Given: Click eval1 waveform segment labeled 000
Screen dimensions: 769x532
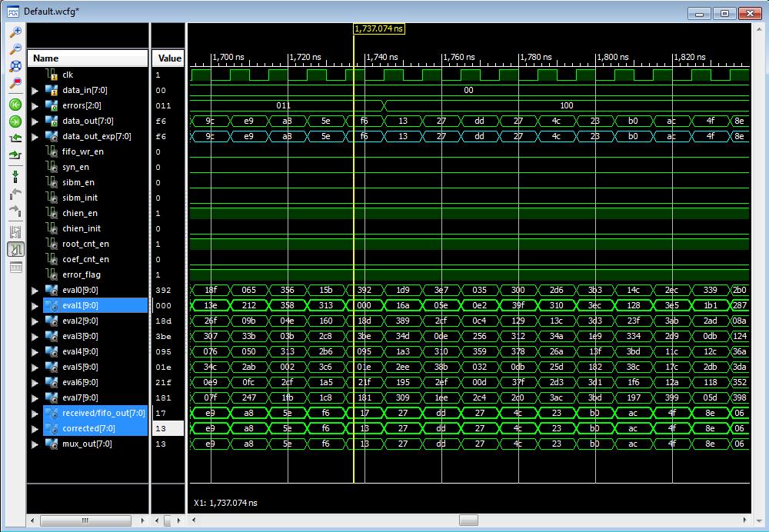Looking at the screenshot, I should coord(365,305).
